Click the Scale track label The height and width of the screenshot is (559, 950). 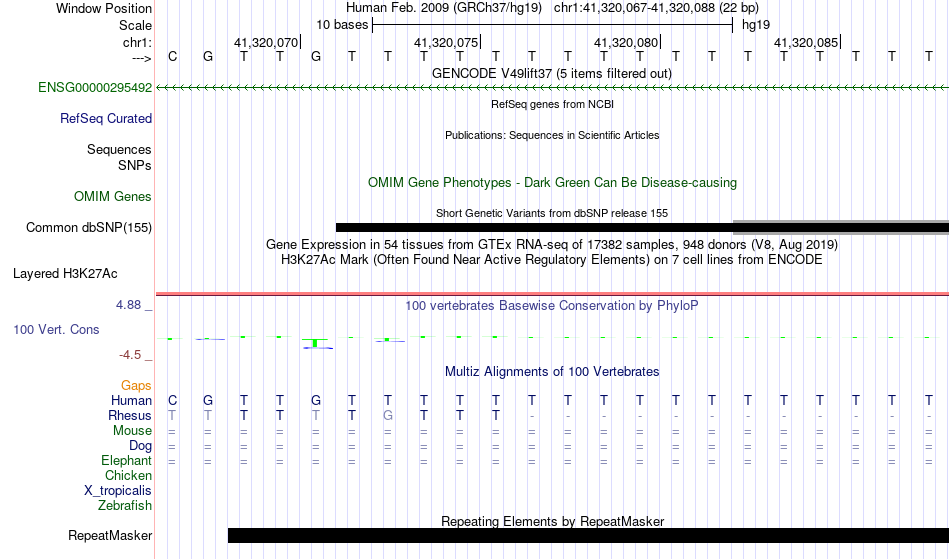136,25
